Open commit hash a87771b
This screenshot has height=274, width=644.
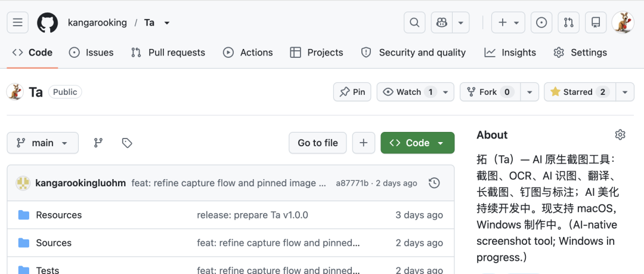click(x=352, y=183)
